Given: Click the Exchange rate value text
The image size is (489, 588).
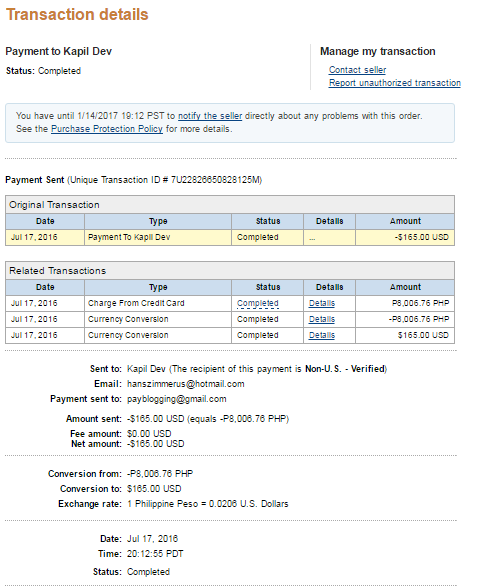Looking at the screenshot, I should (x=208, y=504).
